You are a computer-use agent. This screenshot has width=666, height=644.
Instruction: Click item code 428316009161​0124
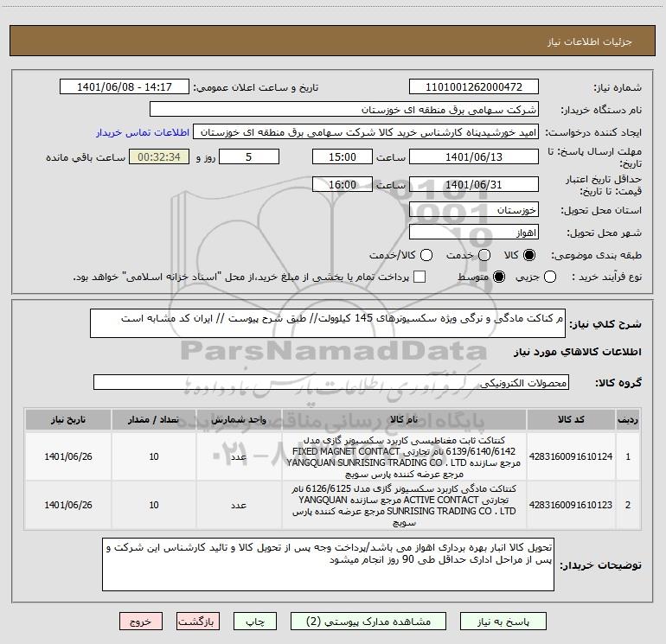[571, 456]
